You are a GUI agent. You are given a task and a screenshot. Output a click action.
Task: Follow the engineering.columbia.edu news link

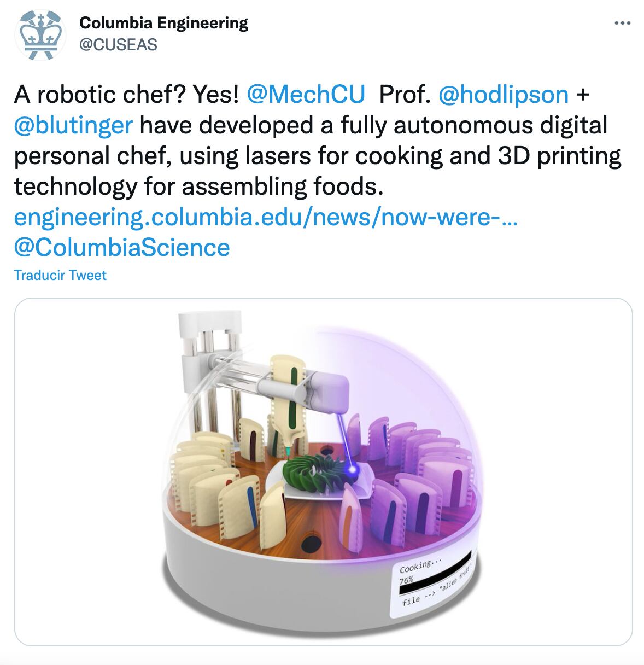point(266,217)
